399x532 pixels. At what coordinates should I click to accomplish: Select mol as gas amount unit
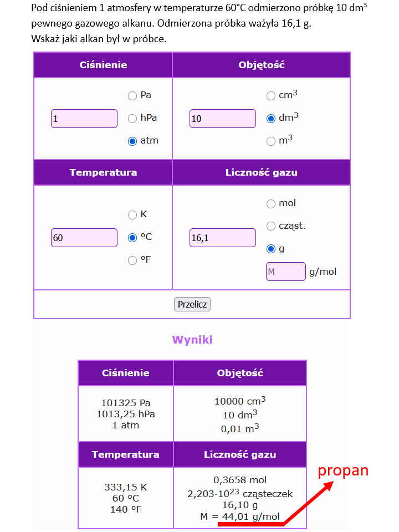(x=271, y=204)
